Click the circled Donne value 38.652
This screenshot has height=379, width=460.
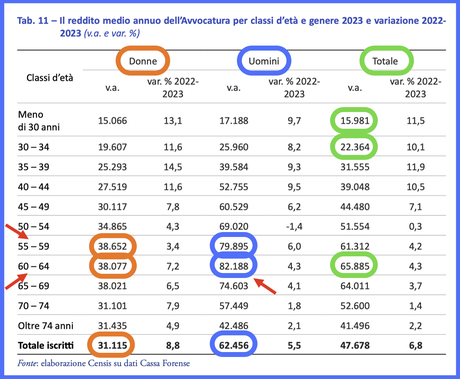(x=112, y=246)
